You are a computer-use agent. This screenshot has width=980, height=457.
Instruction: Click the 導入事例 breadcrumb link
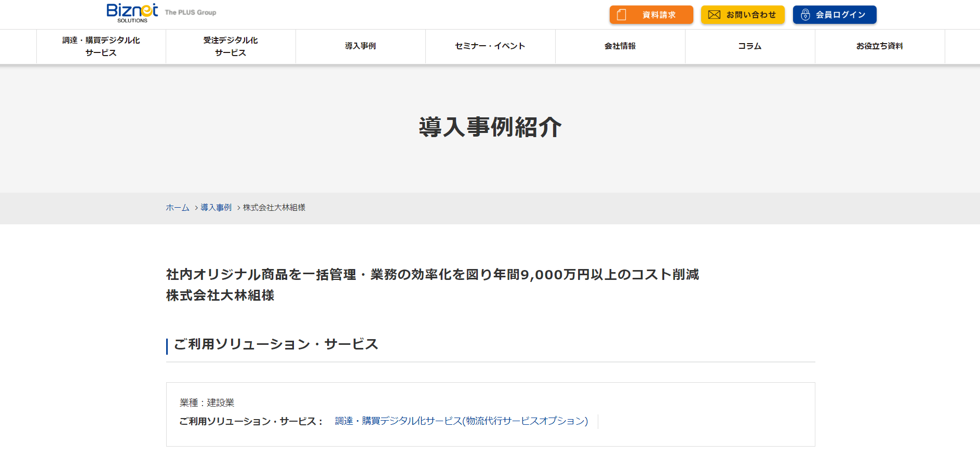(216, 208)
